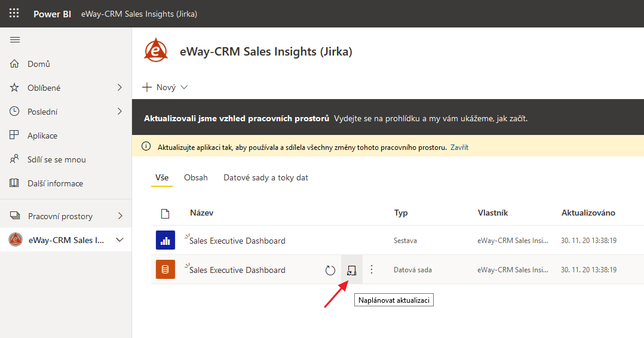Click Zavřít link in yellow banner

[459, 147]
